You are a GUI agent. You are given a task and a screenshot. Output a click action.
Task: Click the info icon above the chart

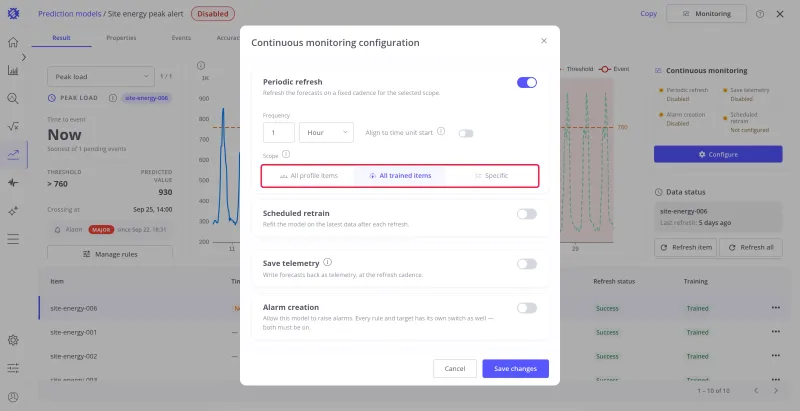tap(201, 65)
